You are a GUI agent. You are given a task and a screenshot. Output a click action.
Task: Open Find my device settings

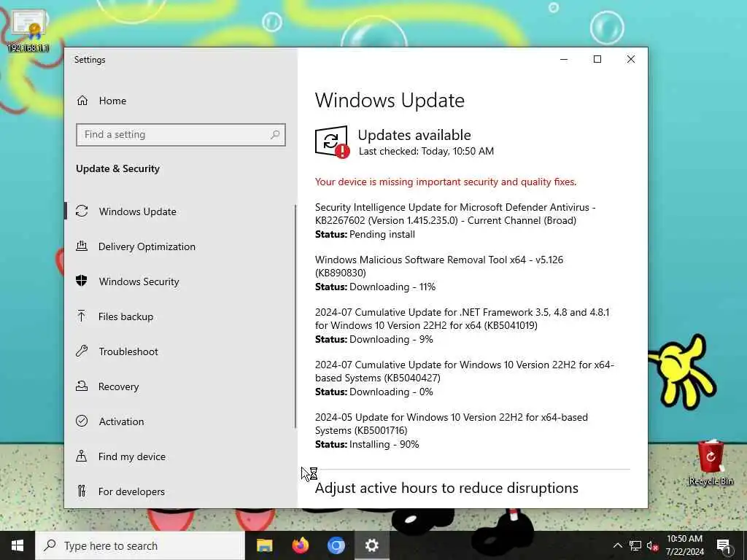click(180, 456)
